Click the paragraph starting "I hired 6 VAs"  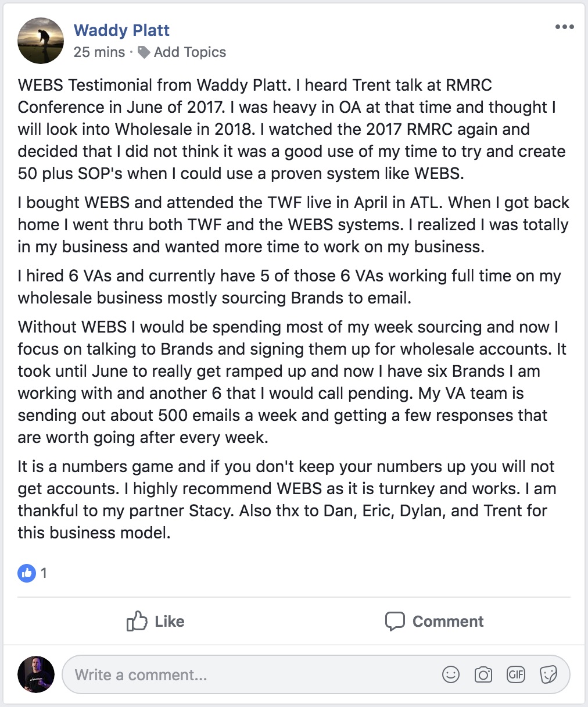pyautogui.click(x=289, y=287)
